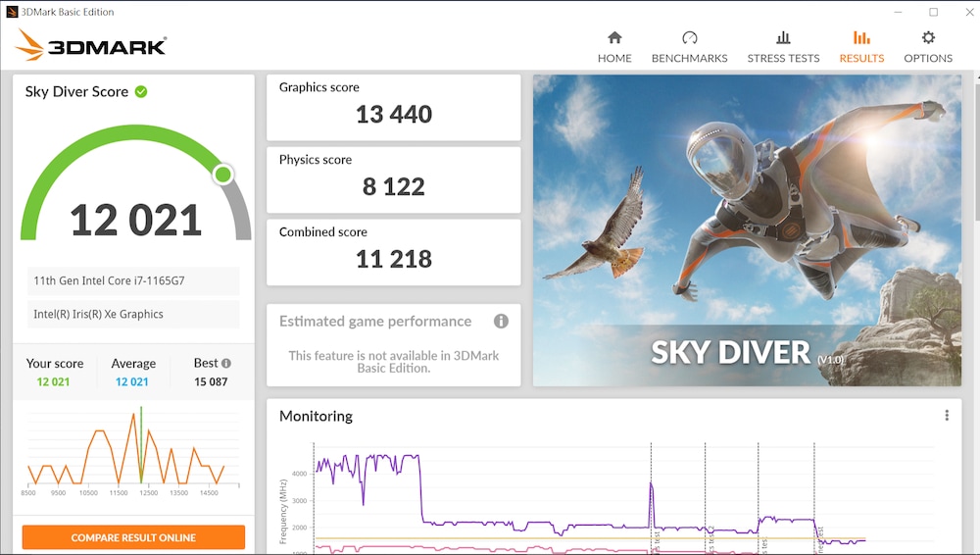
Task: Click the Intel(R) Iris(R) Xe Graphics field
Action: pyautogui.click(x=133, y=314)
